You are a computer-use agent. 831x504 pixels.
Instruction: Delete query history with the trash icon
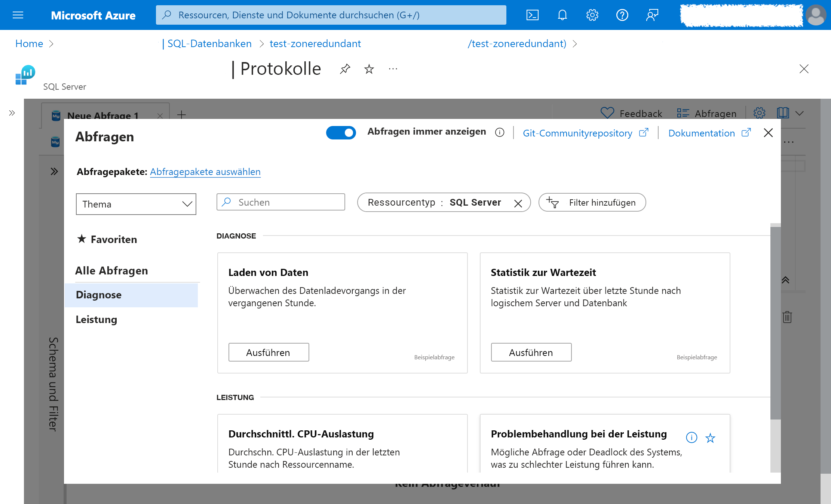point(787,317)
